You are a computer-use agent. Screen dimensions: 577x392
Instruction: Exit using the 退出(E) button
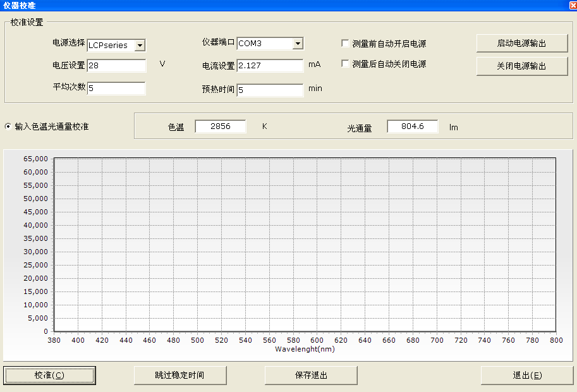526,375
